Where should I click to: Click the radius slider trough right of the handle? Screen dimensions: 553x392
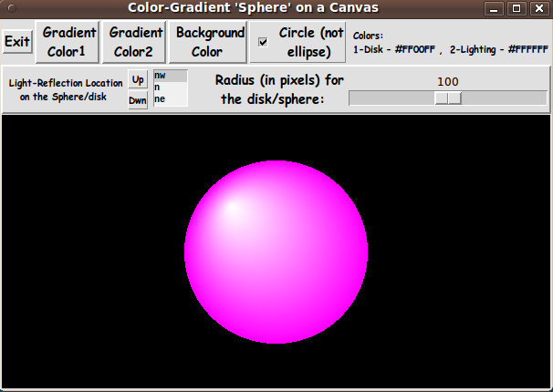pos(504,98)
